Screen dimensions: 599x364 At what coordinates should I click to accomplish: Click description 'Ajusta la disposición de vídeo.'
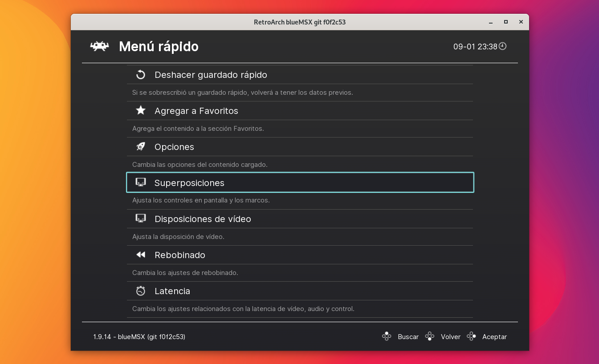click(x=178, y=237)
